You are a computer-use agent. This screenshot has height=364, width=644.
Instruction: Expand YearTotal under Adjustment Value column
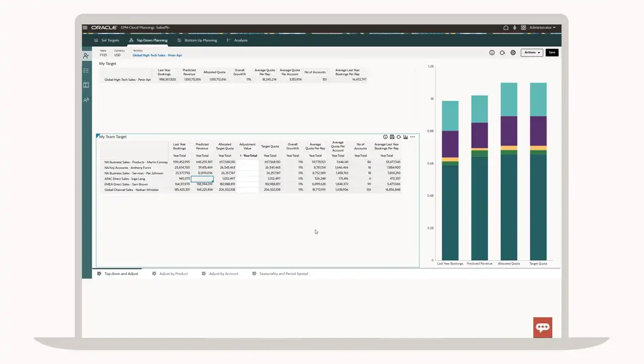241,156
